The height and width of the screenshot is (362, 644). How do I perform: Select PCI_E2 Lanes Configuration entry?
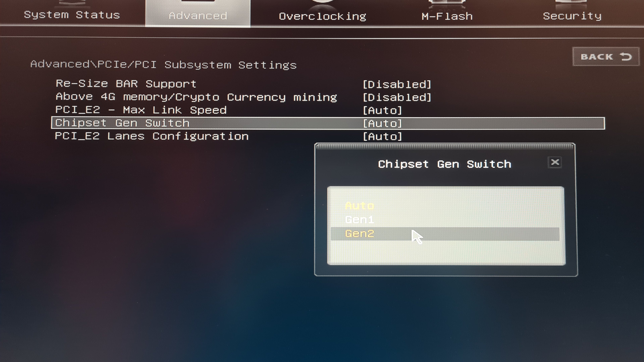152,136
